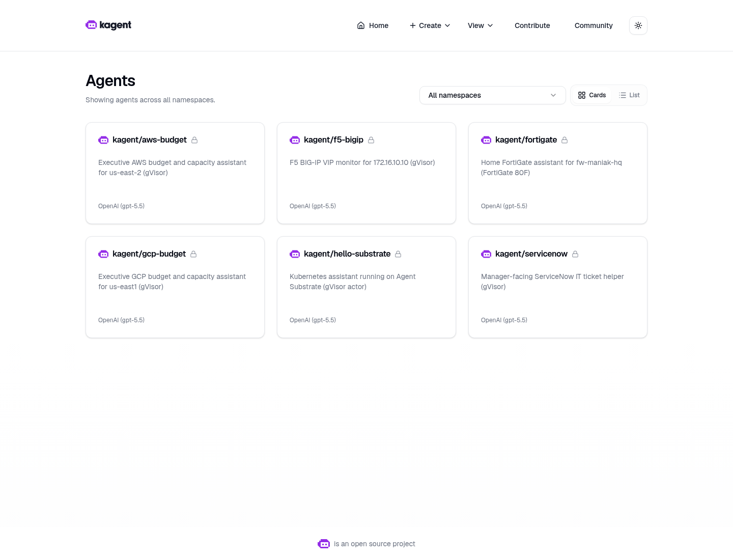Expand the View menu
This screenshot has width=733, height=560.
pos(481,25)
